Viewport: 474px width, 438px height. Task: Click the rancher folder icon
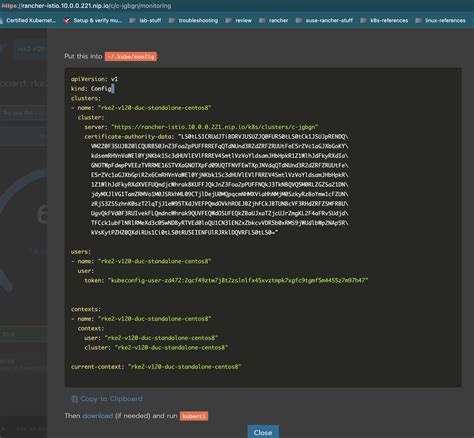point(262,20)
